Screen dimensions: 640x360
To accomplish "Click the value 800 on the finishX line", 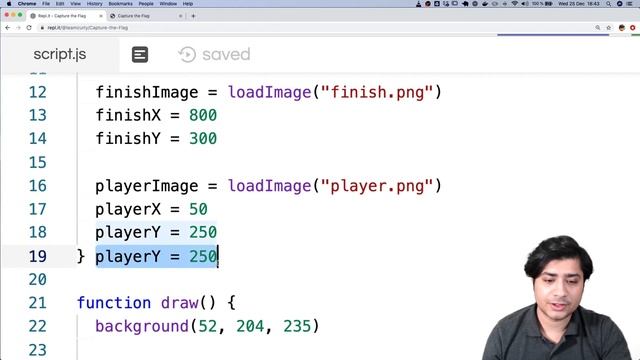I will [203, 116].
